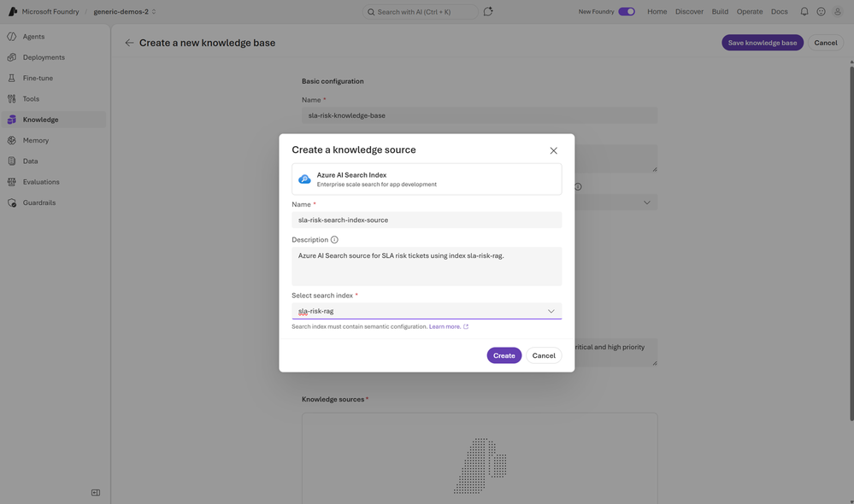Image resolution: width=854 pixels, height=504 pixels.
Task: Click the feedback smiley icon
Action: (x=821, y=11)
